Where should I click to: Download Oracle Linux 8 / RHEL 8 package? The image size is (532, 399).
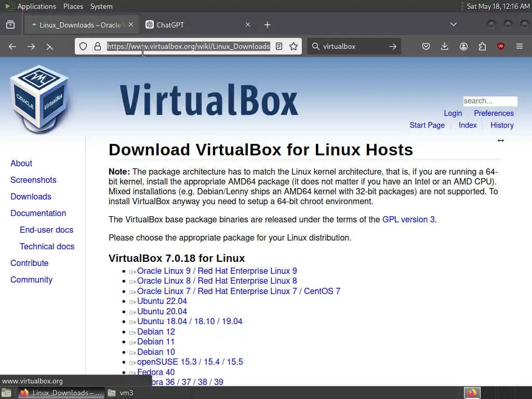pos(217,281)
